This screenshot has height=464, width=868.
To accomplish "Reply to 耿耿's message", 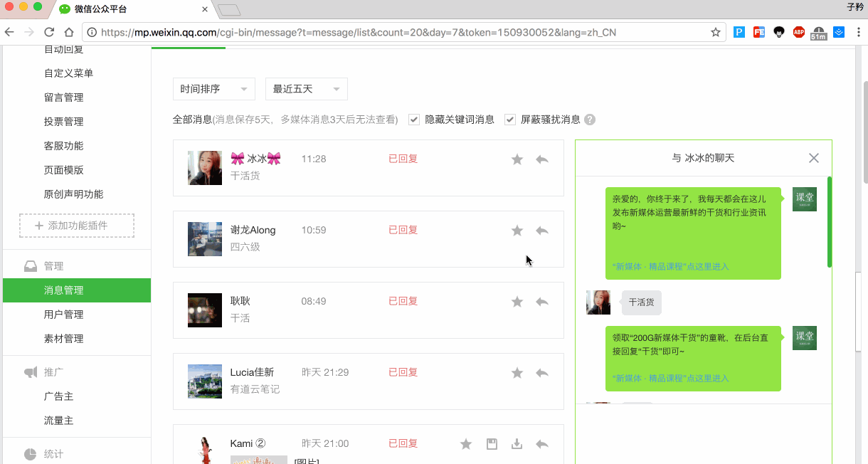I will coord(542,302).
